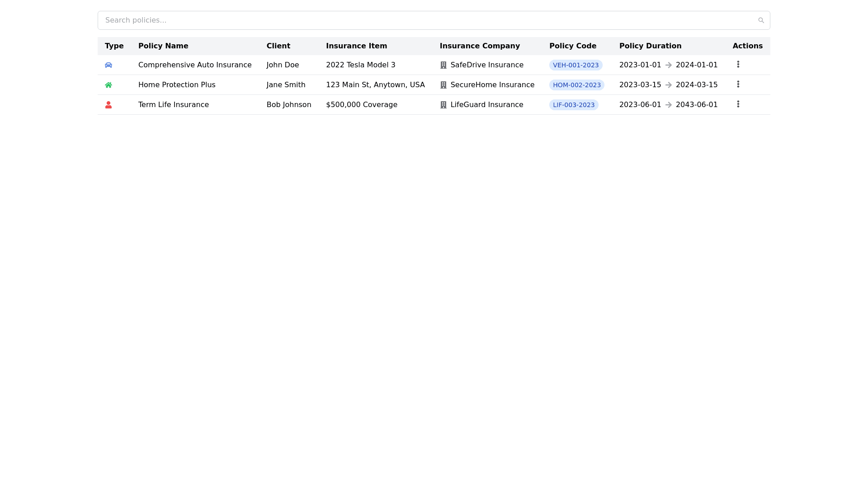
Task: Click the building icon beside SafeDrive Insurance
Action: [443, 65]
